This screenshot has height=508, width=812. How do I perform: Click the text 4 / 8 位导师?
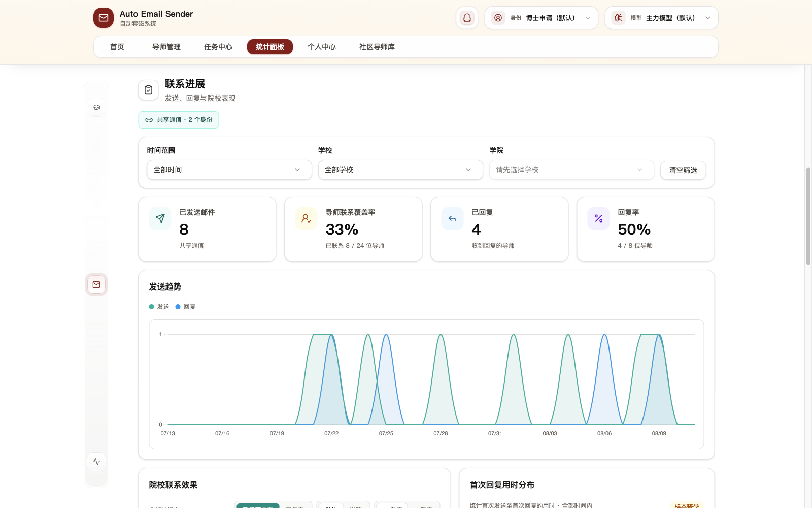[635, 246]
